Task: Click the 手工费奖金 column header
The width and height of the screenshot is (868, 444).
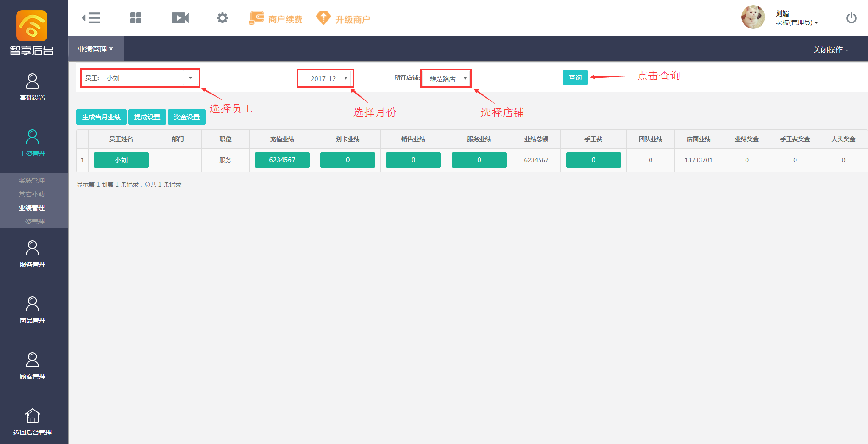Action: click(795, 139)
